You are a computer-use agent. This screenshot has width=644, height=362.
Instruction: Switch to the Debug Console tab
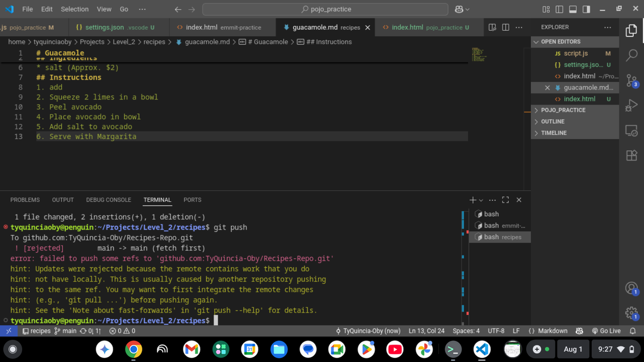108,200
